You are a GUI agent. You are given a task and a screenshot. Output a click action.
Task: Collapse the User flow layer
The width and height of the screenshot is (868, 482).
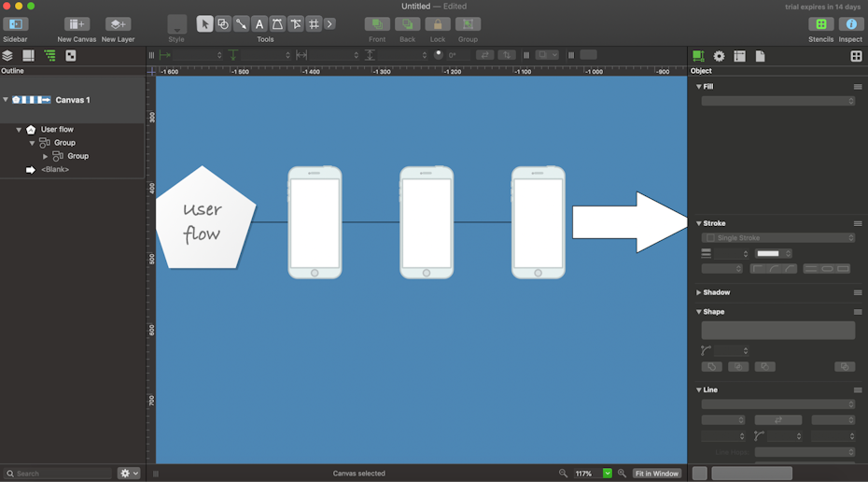(x=19, y=130)
